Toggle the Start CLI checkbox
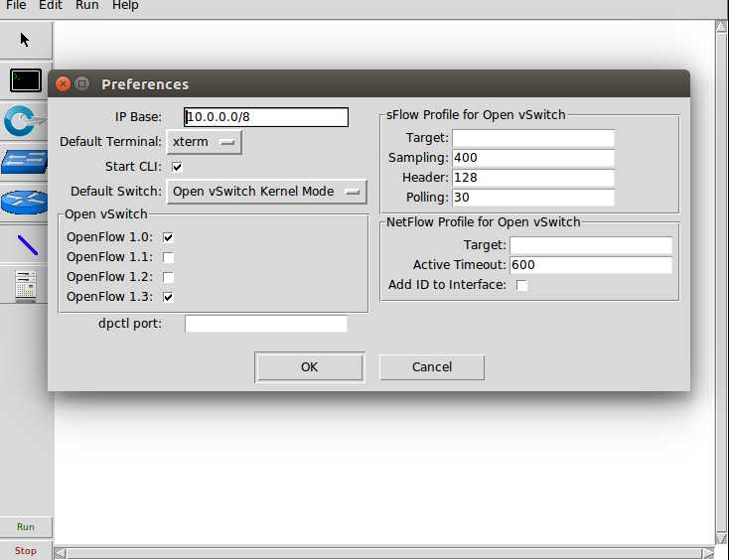Screen dimensions: 729x560 (177, 167)
